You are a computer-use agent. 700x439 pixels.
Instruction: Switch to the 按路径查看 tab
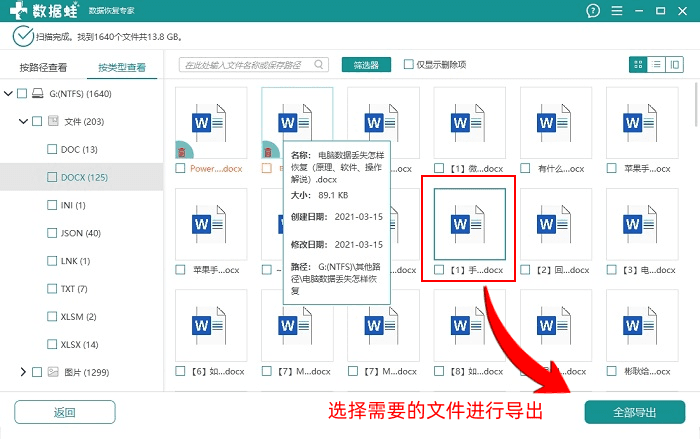[43, 68]
